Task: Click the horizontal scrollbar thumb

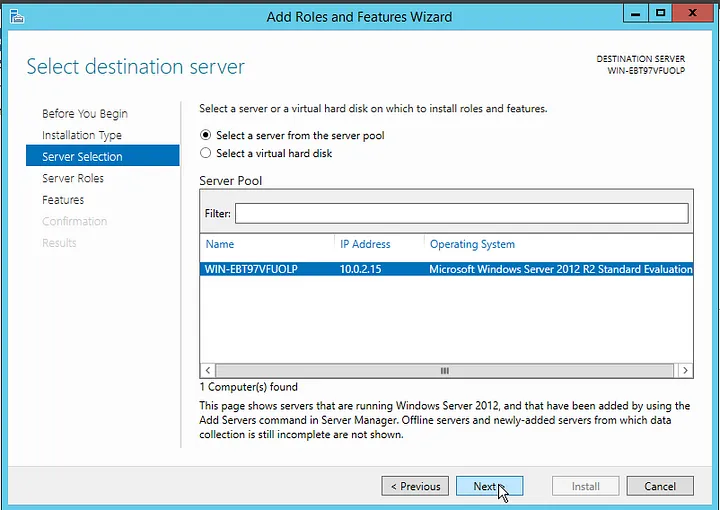Action: (444, 370)
